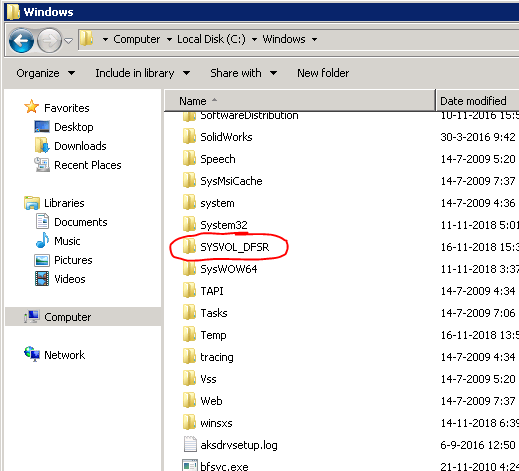Open the recent pages dropdown arrow
This screenshot has height=471, width=519.
(68, 41)
